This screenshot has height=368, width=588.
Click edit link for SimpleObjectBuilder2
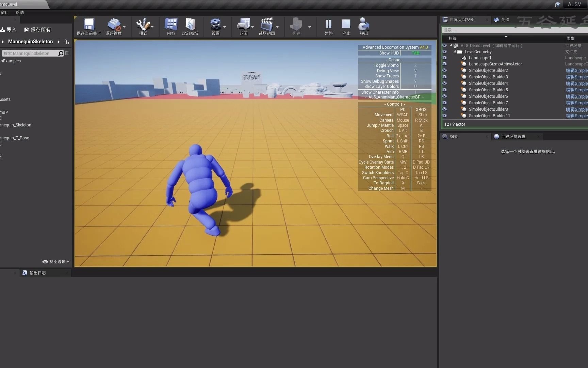point(577,71)
